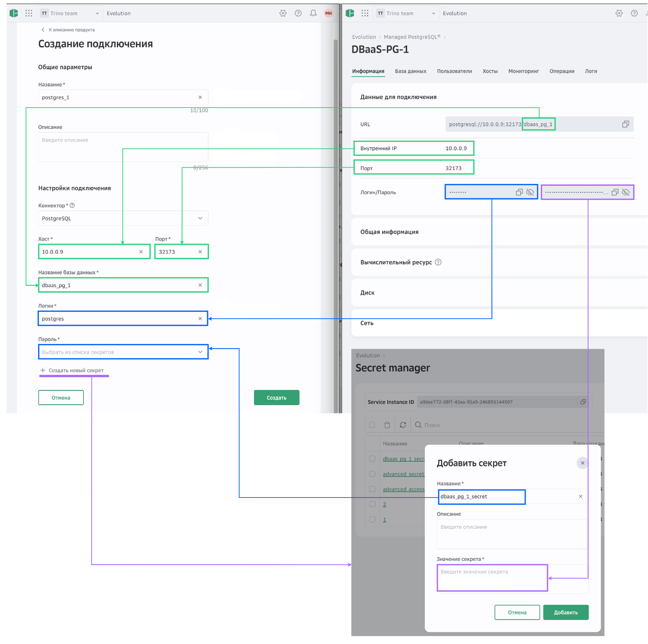The image size is (648, 644).
Task: Click the Создать button
Action: (276, 398)
